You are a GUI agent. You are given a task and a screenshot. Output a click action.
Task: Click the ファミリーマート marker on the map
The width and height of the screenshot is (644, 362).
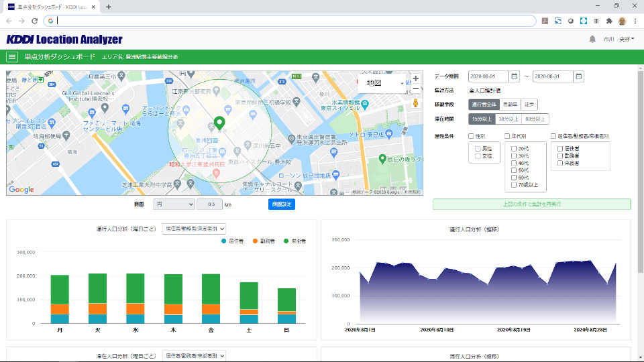point(92,113)
